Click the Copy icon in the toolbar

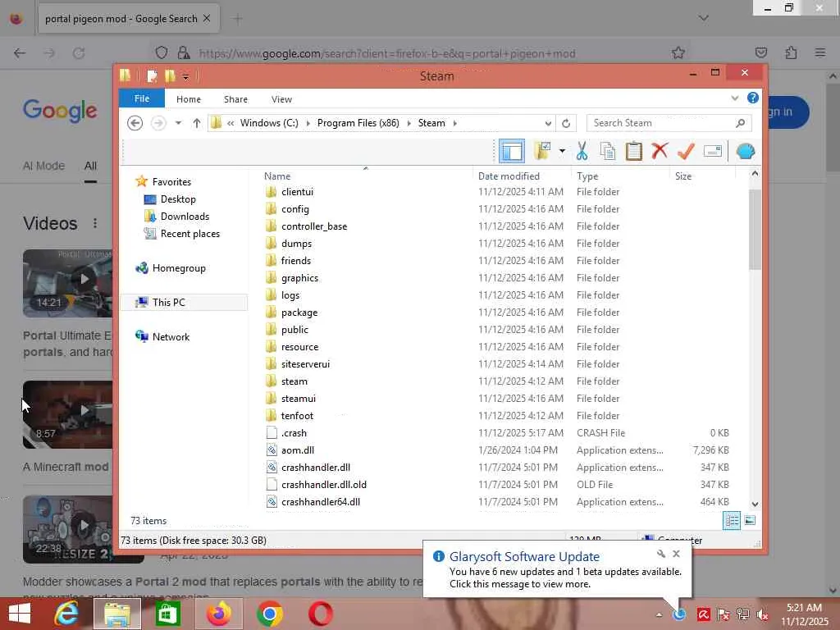coord(608,151)
